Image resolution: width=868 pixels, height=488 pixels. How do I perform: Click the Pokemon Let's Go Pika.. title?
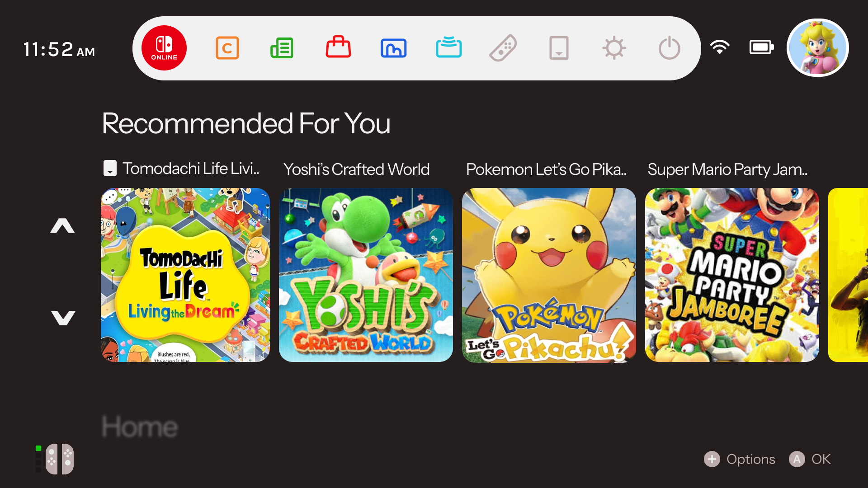pyautogui.click(x=546, y=169)
